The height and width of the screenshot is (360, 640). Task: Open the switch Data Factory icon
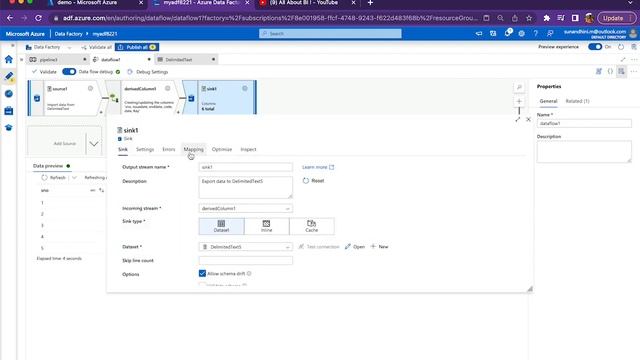[493, 33]
